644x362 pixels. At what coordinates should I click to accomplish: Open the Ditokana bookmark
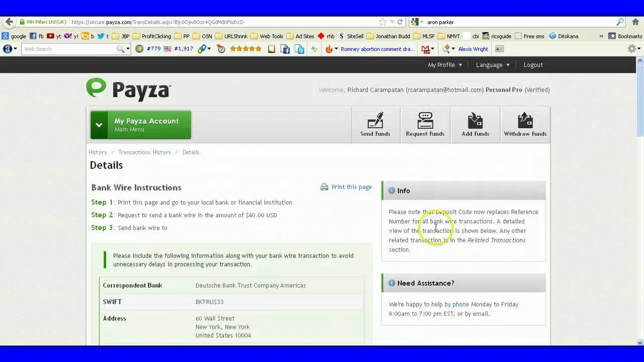(x=563, y=36)
